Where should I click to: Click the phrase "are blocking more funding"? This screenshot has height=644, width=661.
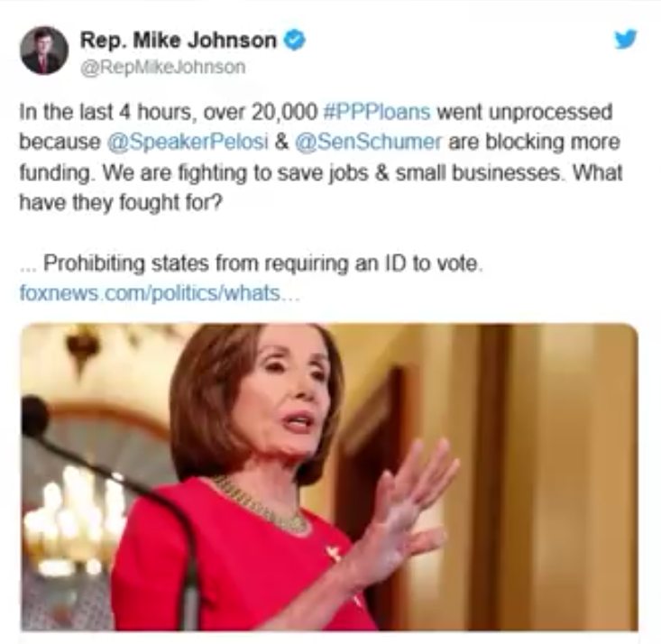pyautogui.click(x=320, y=157)
